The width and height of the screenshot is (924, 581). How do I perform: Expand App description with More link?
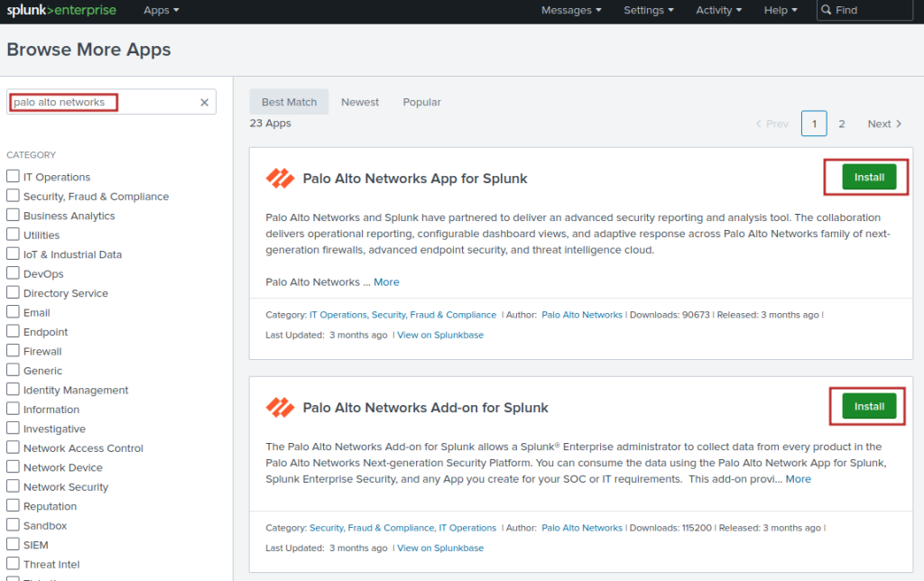click(x=386, y=282)
